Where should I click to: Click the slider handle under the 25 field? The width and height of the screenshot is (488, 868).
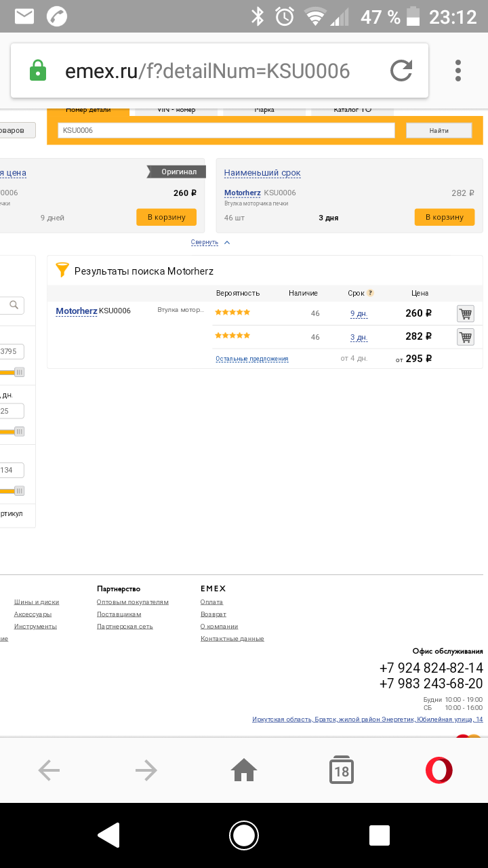pos(20,431)
